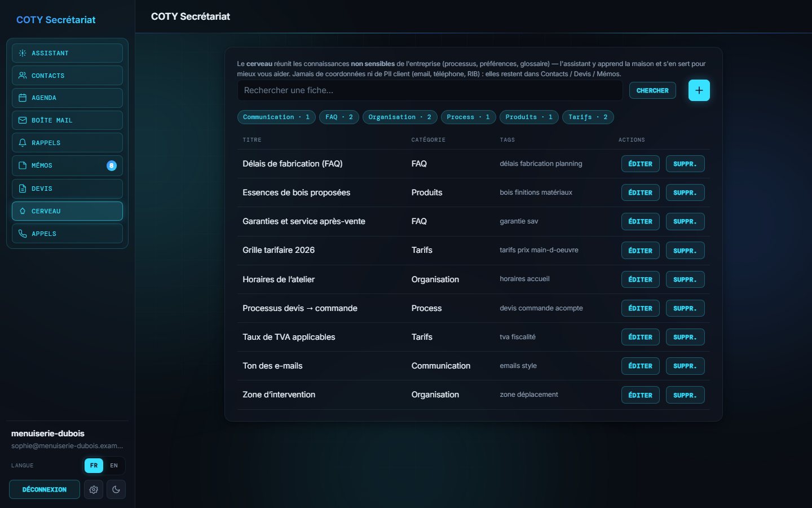Edit the Zone d'intervention fiche
Screen dimensions: 812x508
[x=641, y=395]
